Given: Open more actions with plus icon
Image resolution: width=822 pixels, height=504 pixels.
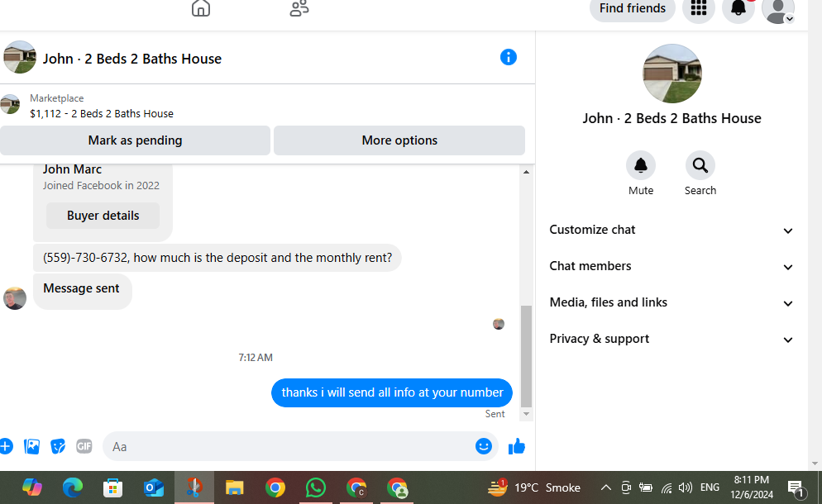Looking at the screenshot, I should point(6,446).
